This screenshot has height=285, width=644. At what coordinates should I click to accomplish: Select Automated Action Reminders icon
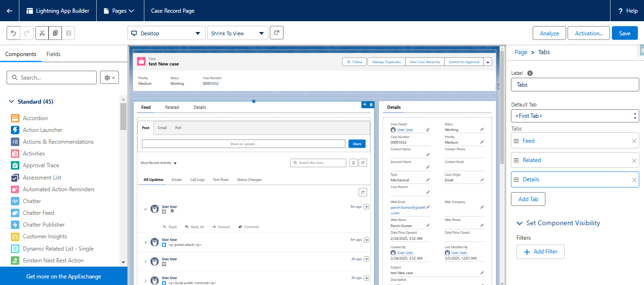(15, 189)
